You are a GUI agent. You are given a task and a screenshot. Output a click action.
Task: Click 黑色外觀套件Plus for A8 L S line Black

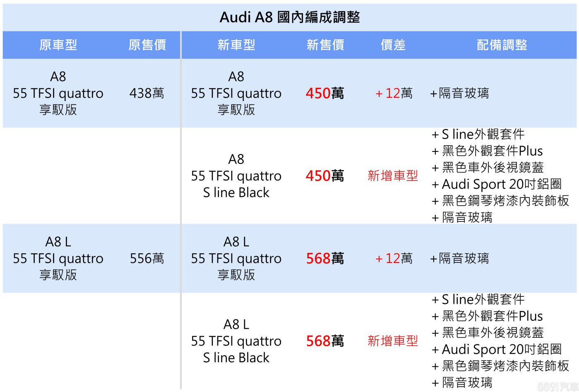492,316
